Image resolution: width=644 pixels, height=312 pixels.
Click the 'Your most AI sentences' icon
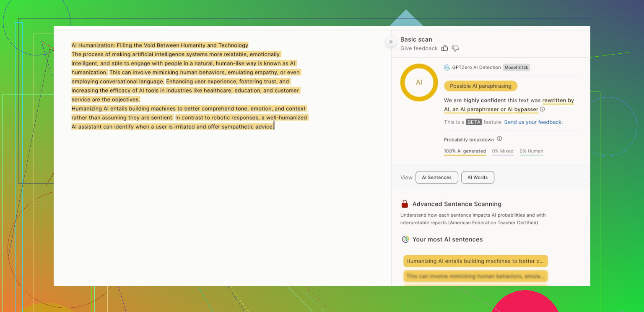pos(405,239)
